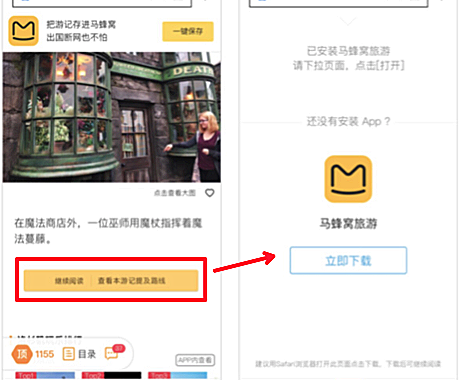Click the caption text 在魔法商店外
Screen dimensions: 459x380
coord(45,223)
